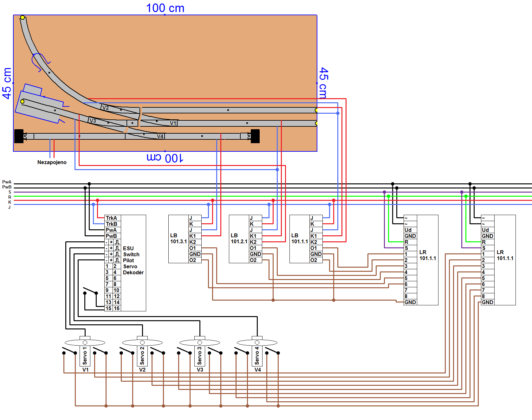Select the LB 101.3.1 module block

[185, 239]
